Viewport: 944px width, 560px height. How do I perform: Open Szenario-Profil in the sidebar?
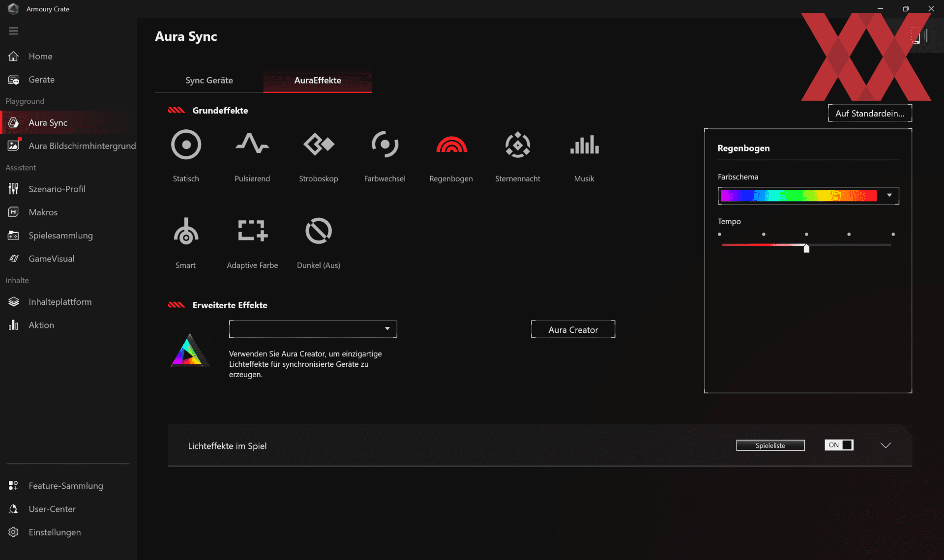[x=57, y=189]
